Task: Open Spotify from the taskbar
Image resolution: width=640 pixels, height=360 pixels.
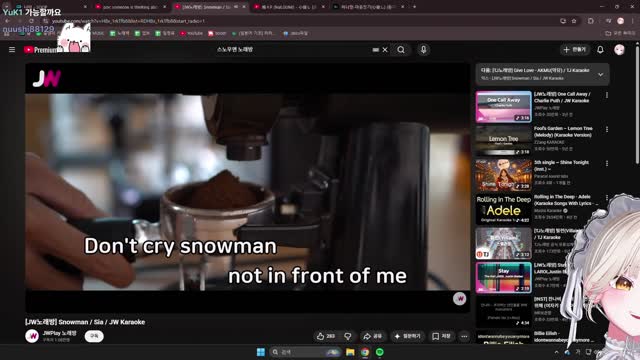Action: click(x=380, y=352)
